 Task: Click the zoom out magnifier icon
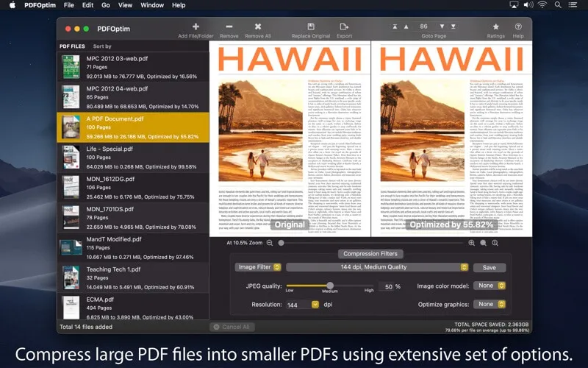pyautogui.click(x=270, y=243)
